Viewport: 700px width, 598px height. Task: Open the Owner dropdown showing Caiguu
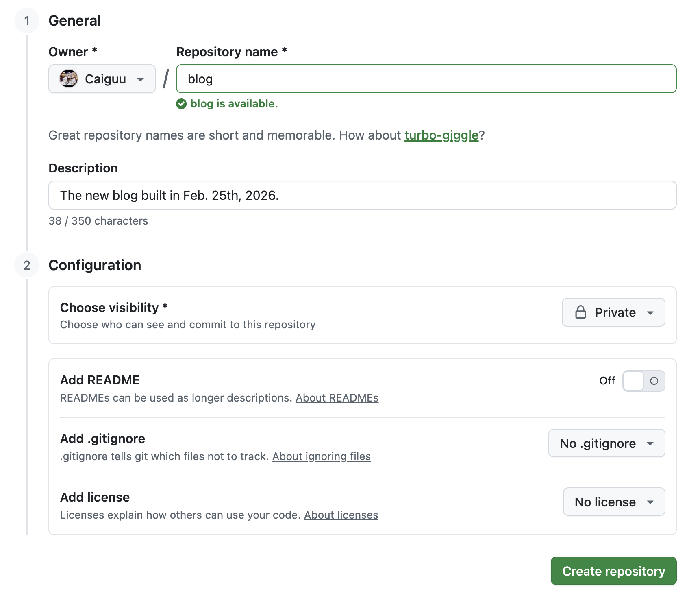click(102, 79)
